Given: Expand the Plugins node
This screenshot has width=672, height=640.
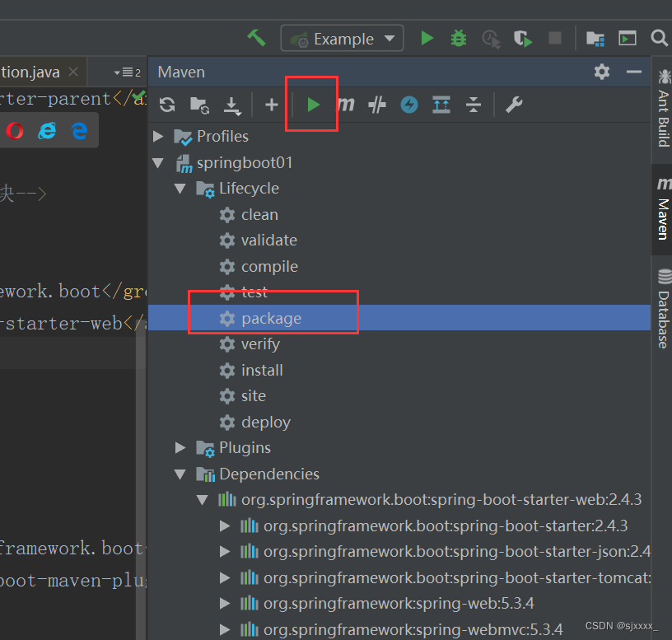Looking at the screenshot, I should pyautogui.click(x=180, y=448).
